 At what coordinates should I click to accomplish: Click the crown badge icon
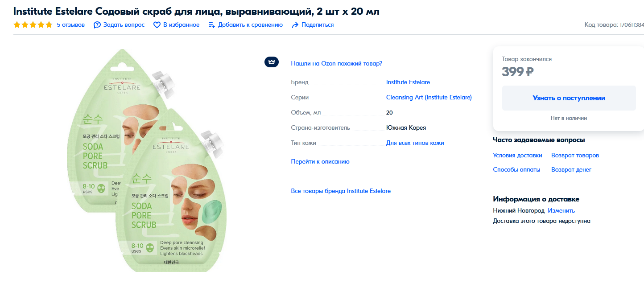tap(272, 62)
